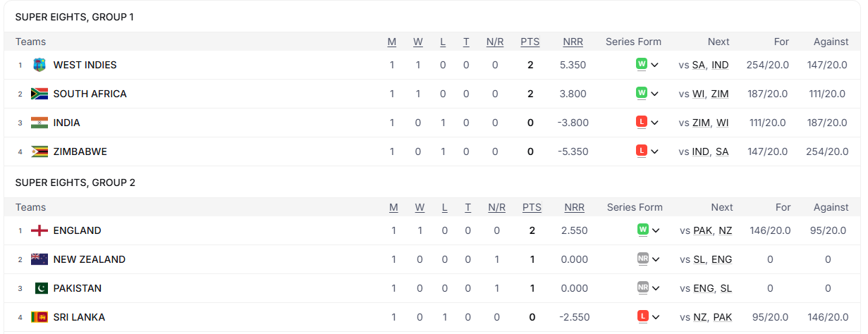
Task: Expand West Indies series form chevron
Action: click(x=655, y=65)
